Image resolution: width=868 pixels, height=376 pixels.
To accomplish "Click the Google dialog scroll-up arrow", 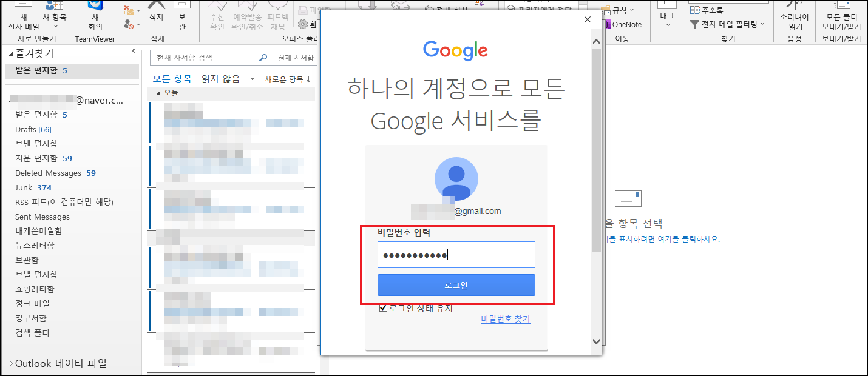I will click(596, 42).
